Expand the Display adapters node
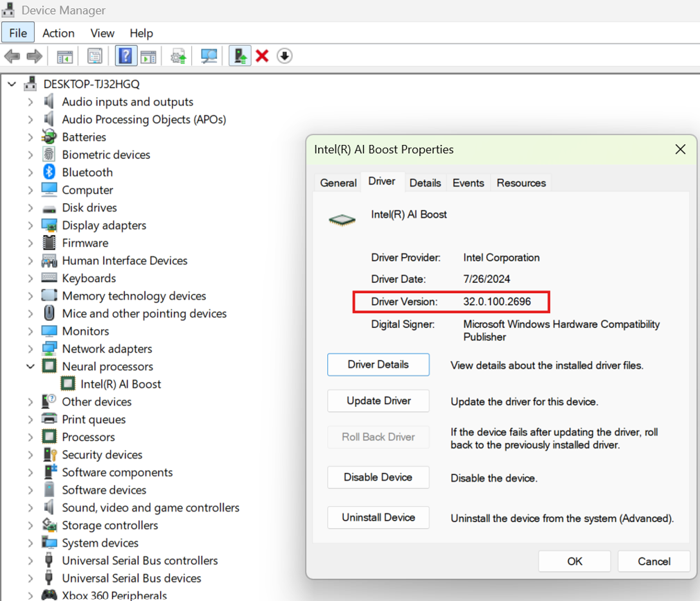This screenshot has width=700, height=601. pyautogui.click(x=30, y=225)
